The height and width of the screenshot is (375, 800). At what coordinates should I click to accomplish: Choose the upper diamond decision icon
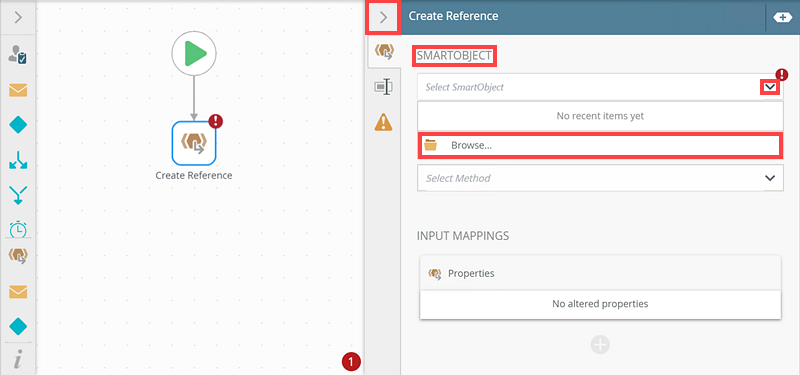pos(18,124)
